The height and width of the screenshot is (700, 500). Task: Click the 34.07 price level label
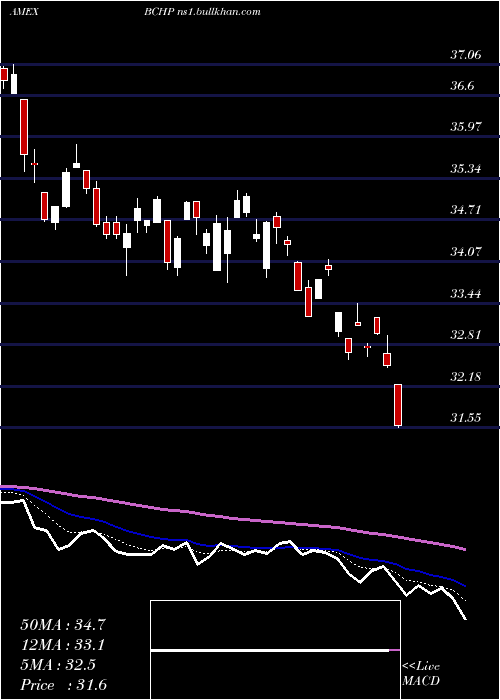(x=466, y=252)
